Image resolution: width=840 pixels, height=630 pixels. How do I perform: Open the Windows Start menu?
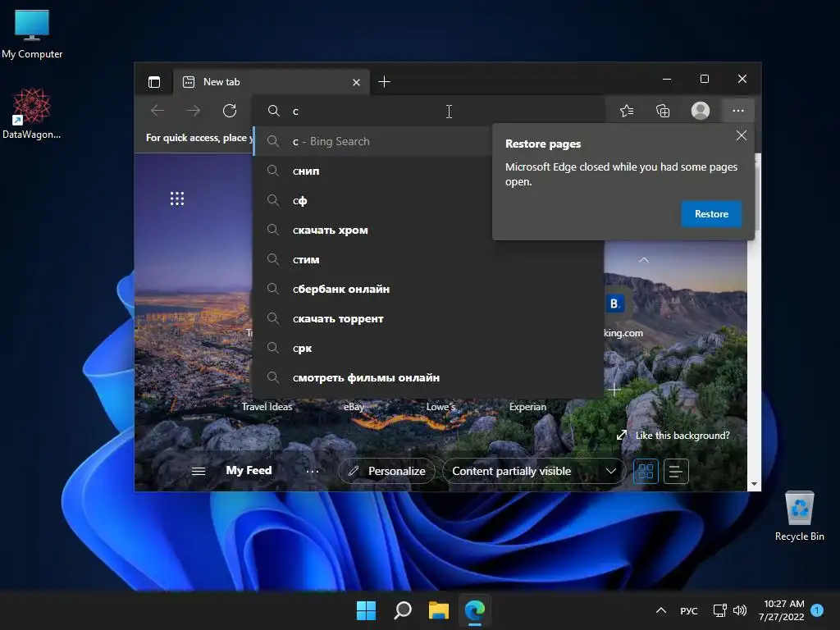367,610
